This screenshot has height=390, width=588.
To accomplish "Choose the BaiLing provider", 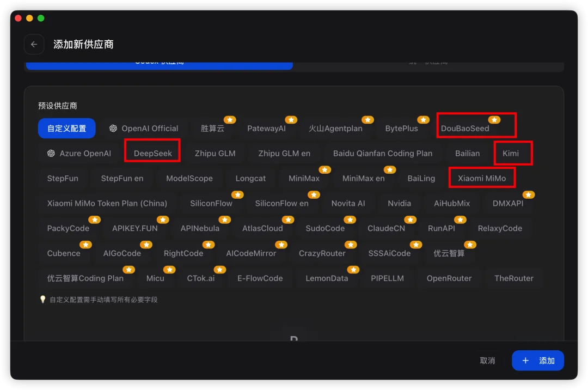I will tap(421, 179).
